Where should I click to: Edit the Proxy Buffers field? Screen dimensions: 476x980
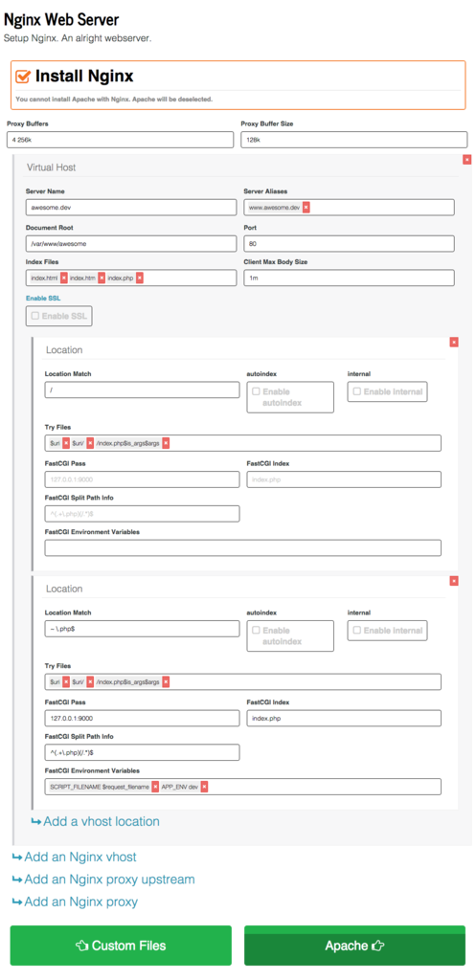click(120, 140)
